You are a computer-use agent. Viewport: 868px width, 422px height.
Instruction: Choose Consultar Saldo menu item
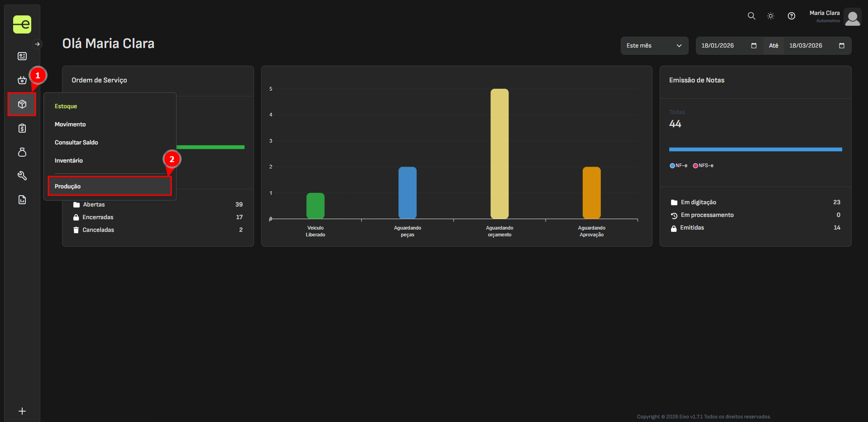77,142
